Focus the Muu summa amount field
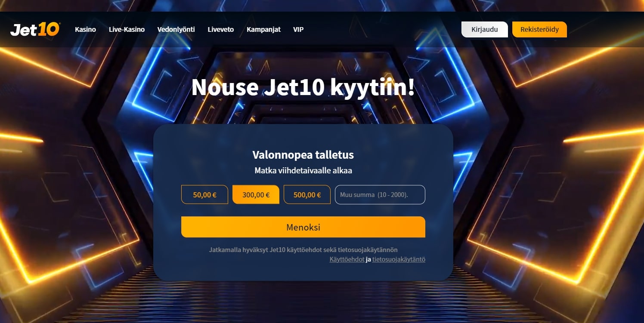Screen dimensions: 644x323 380,194
